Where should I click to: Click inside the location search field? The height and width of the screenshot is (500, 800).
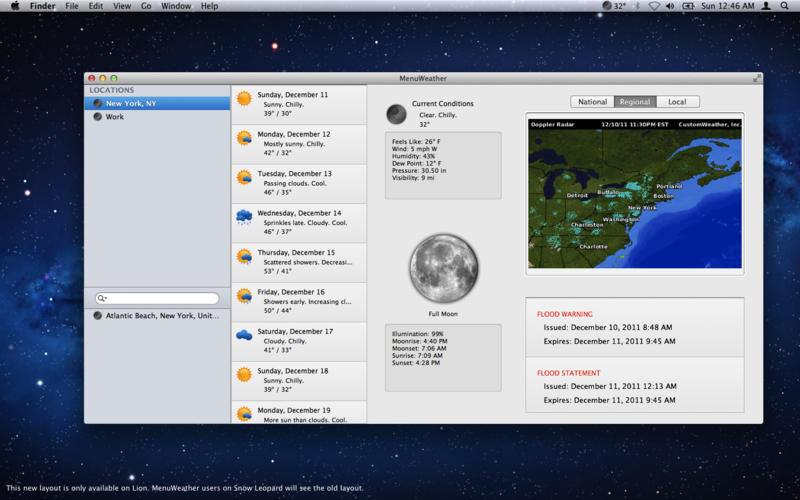(157, 298)
